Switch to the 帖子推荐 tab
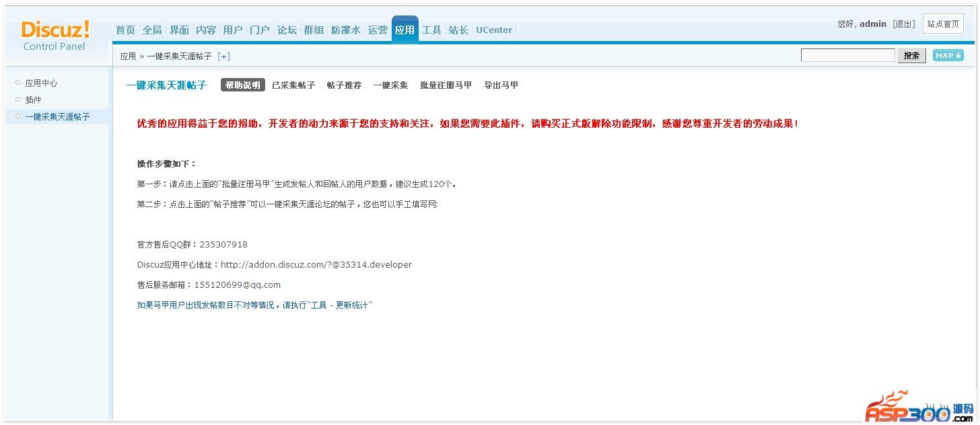Viewport: 980px width, 425px height. [344, 85]
